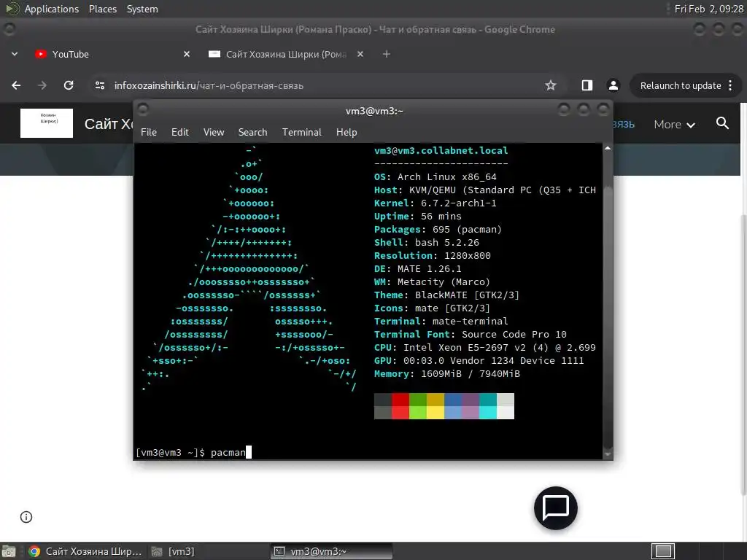The height and width of the screenshot is (560, 747).
Task: Reload the Chrome page
Action: click(69, 85)
